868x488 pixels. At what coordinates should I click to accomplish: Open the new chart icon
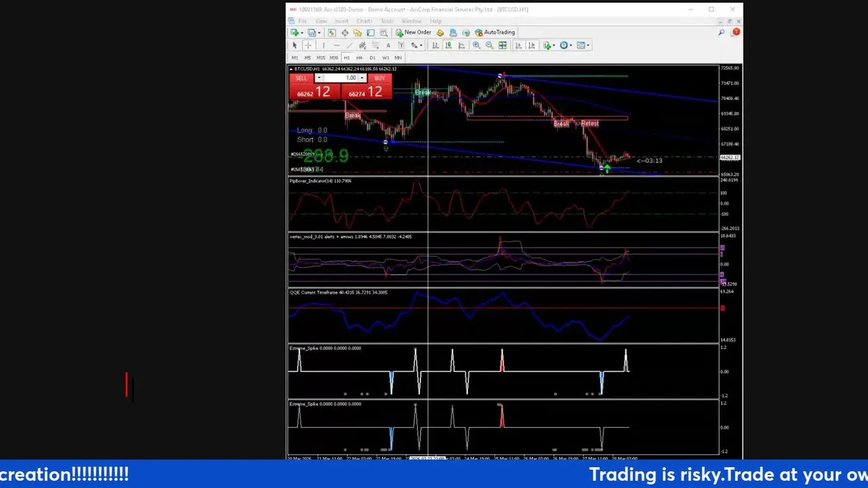point(294,33)
